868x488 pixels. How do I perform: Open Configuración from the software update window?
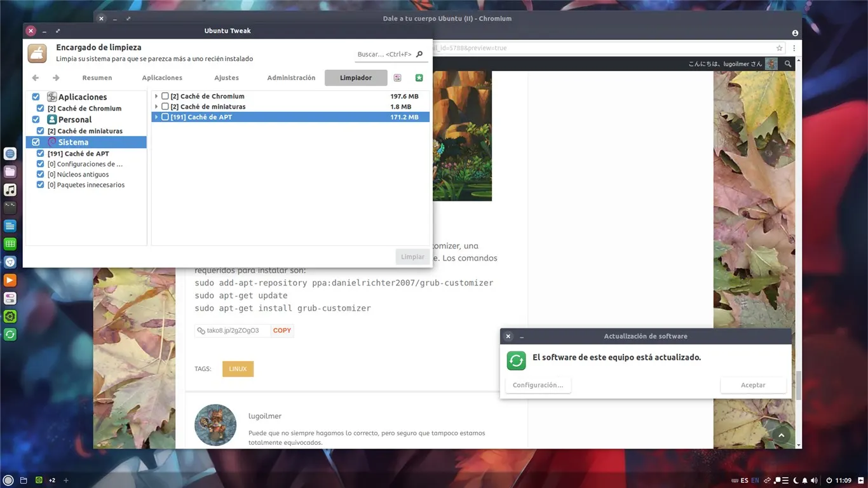point(538,384)
